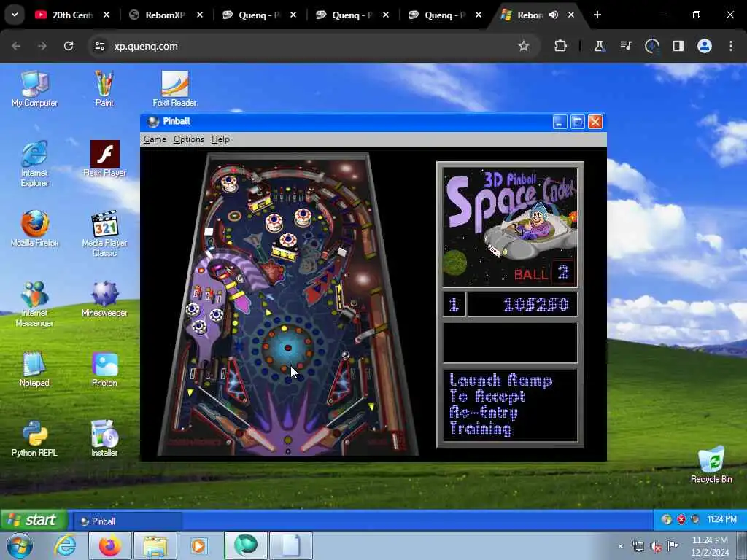The image size is (747, 560).
Task: Go back in browser history
Action: pyautogui.click(x=16, y=46)
